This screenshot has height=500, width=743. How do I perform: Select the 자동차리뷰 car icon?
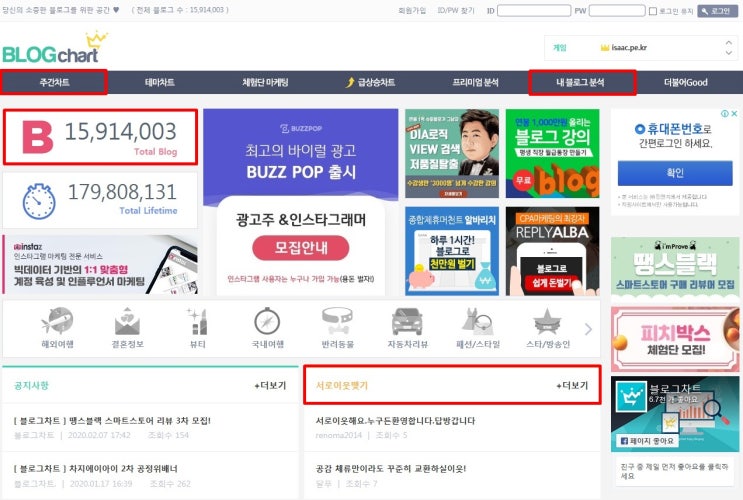point(407,321)
